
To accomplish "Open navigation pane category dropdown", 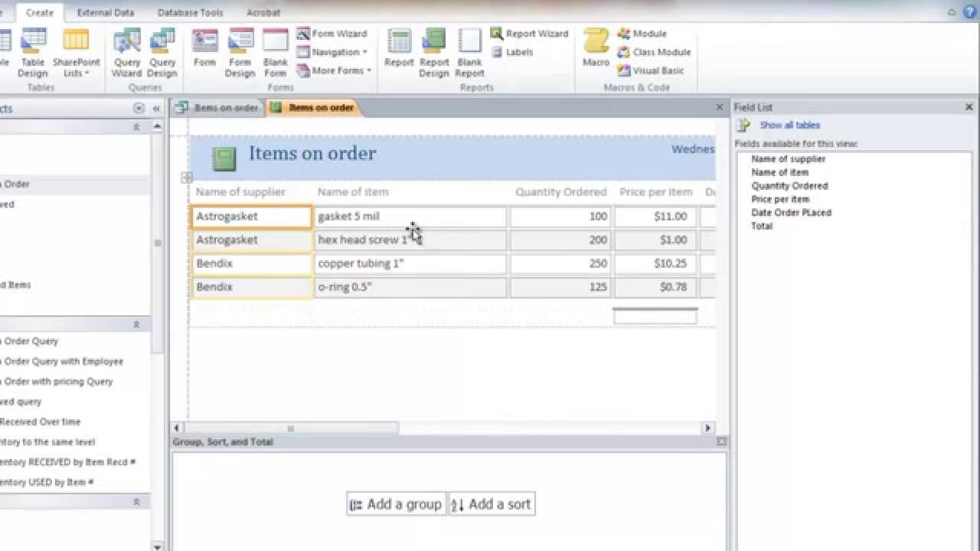I will click(x=139, y=109).
